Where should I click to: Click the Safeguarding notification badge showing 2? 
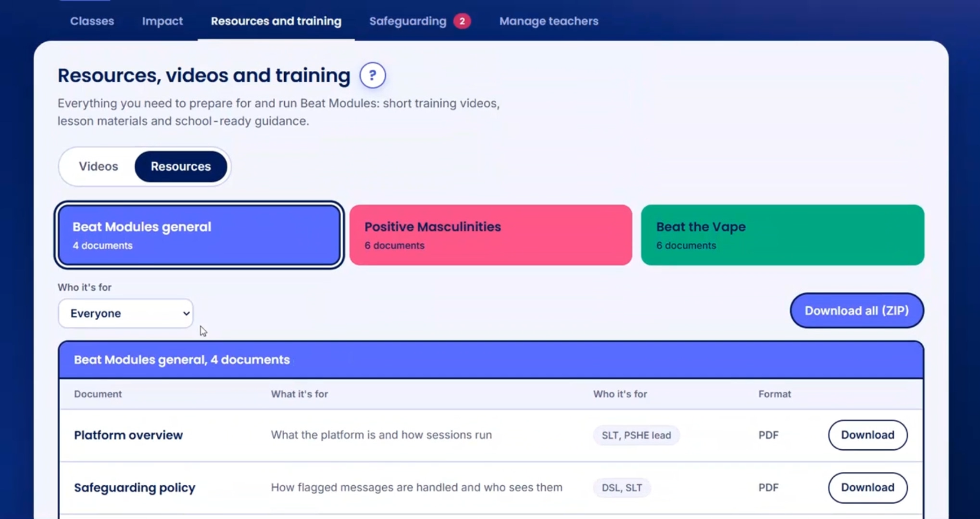(462, 21)
